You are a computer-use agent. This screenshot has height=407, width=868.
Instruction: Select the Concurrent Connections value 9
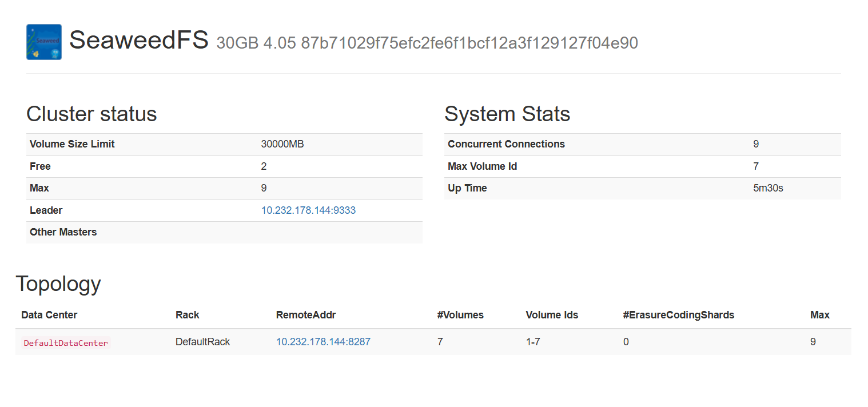click(x=756, y=144)
